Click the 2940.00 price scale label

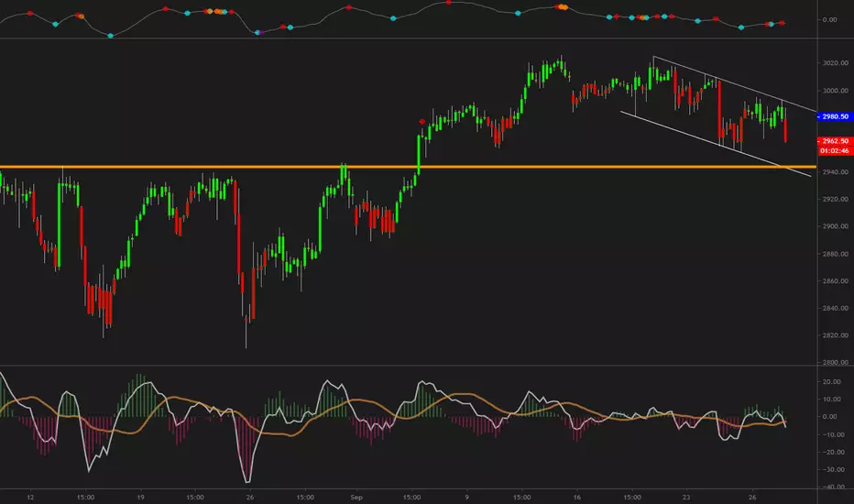click(x=836, y=172)
